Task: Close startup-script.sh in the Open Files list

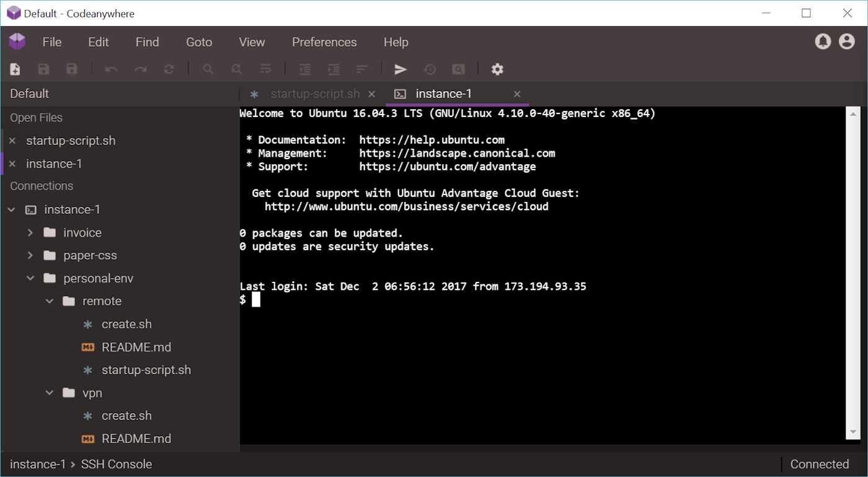Action: pos(12,141)
